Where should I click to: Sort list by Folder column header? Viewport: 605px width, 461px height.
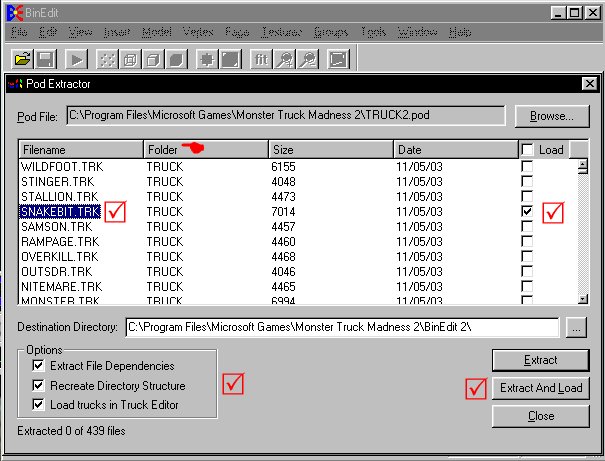coord(206,150)
